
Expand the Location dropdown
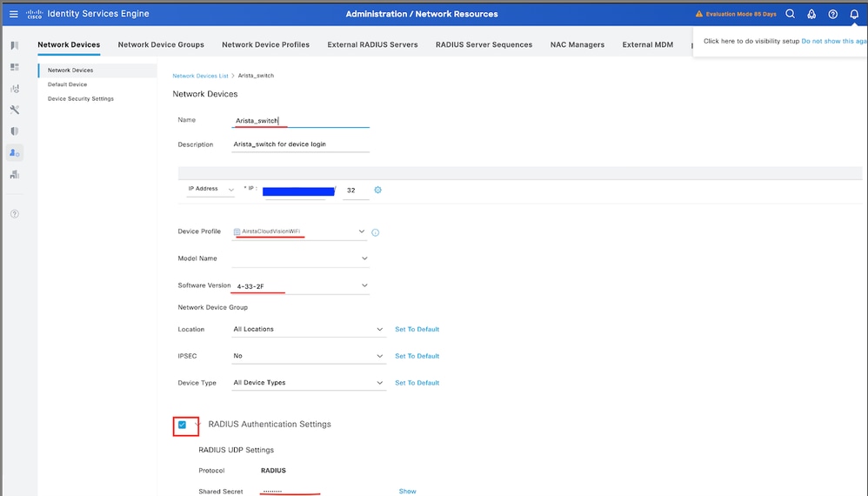pos(380,330)
